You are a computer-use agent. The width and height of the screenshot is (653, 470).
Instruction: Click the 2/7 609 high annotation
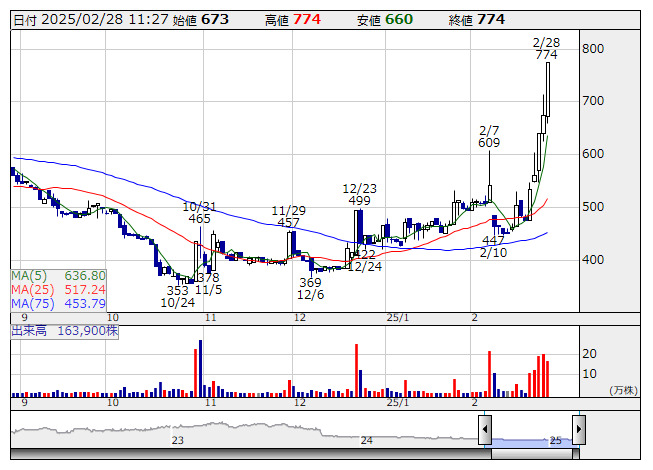489,137
